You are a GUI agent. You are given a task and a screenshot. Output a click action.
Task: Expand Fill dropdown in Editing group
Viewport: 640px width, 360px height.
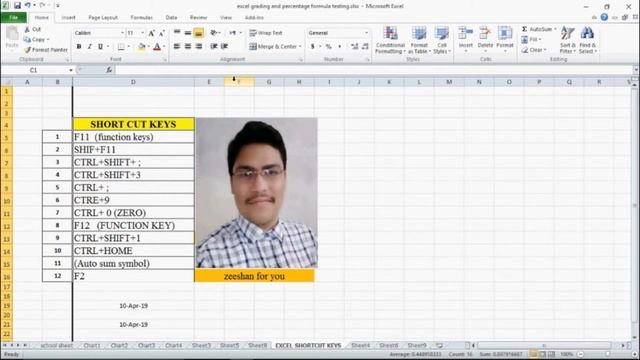(540, 40)
